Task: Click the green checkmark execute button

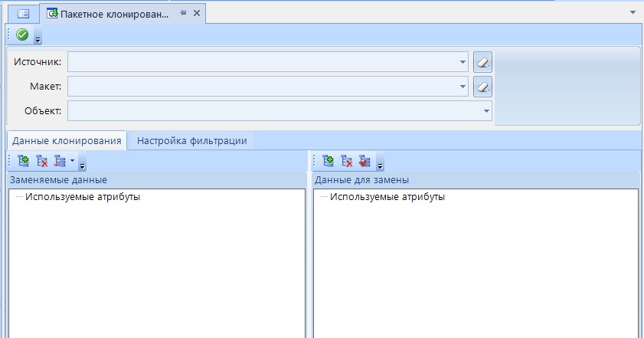Action: (x=22, y=34)
